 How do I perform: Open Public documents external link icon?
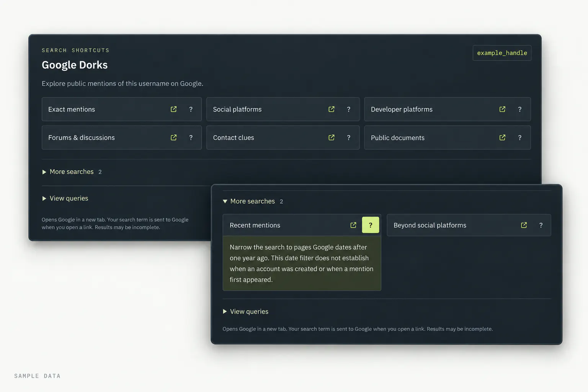(x=503, y=137)
